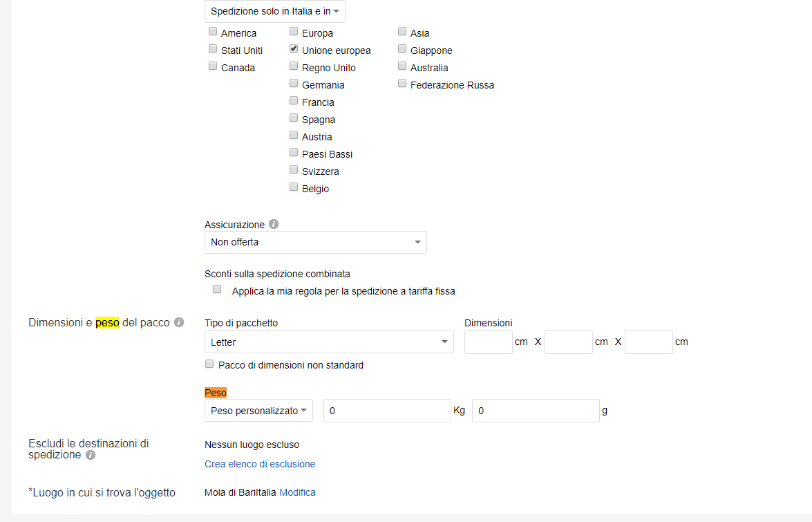Click the Modifica location link
Image resolution: width=812 pixels, height=522 pixels.
pyautogui.click(x=297, y=492)
